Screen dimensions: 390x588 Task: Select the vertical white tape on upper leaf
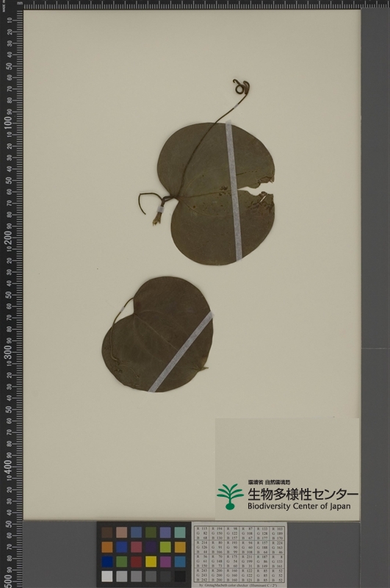tap(234, 190)
